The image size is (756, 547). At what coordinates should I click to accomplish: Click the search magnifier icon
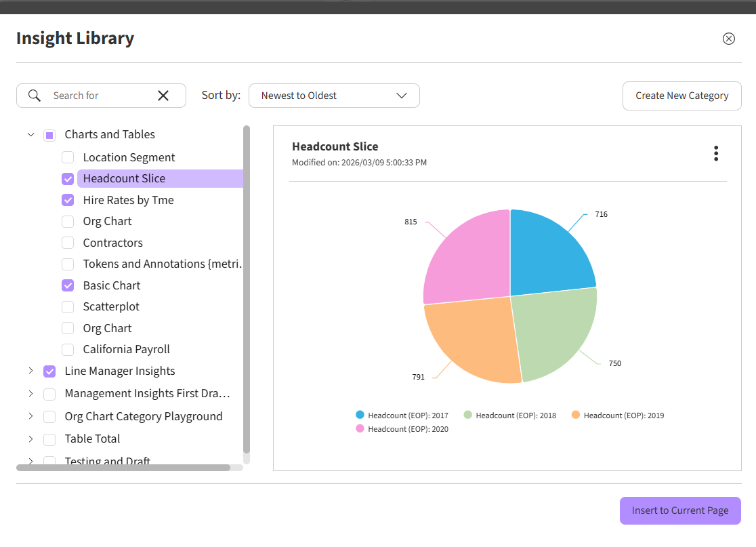[x=35, y=96]
